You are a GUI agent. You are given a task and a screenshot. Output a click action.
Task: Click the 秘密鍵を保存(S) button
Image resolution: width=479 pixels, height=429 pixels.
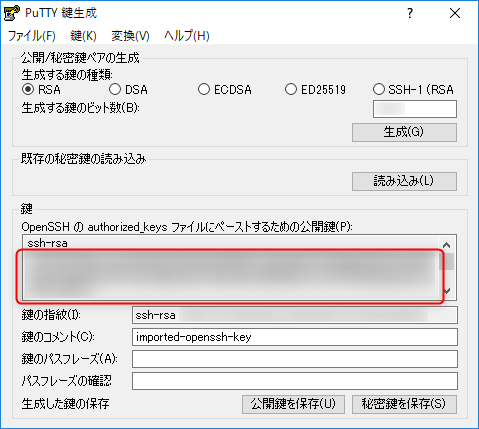tap(404, 404)
